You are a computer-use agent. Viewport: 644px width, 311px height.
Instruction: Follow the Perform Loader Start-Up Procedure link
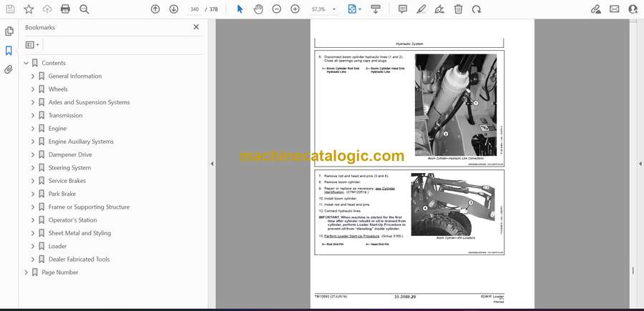(351, 237)
